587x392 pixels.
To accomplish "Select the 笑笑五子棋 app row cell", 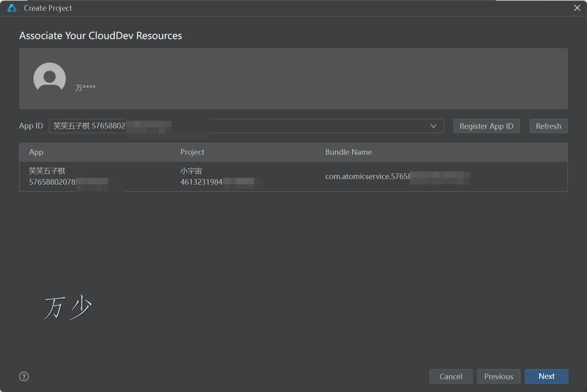I will click(52, 177).
